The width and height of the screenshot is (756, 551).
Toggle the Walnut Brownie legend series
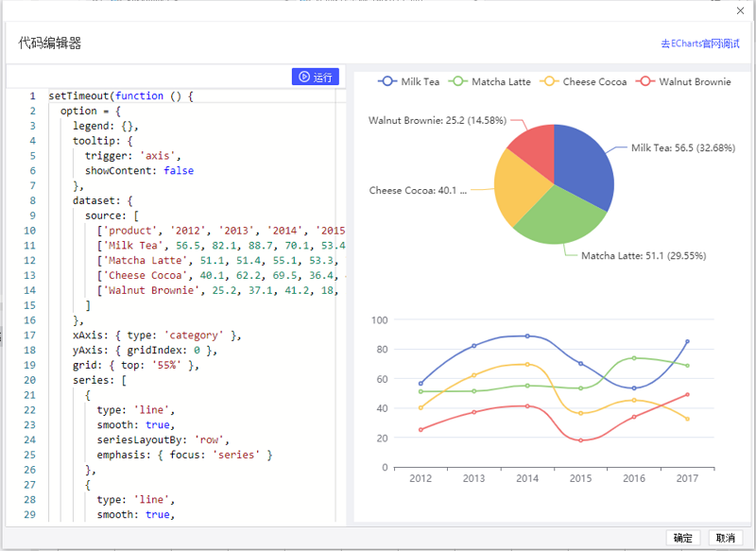point(684,82)
